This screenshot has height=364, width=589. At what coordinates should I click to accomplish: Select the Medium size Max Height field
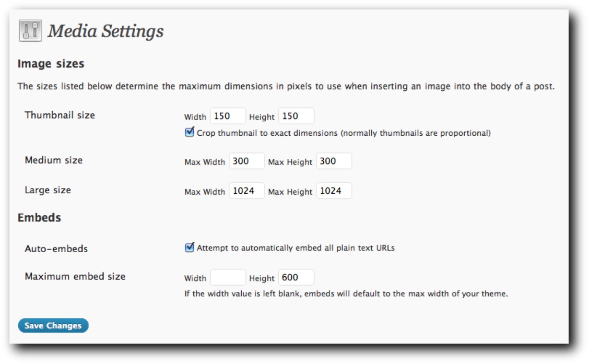pos(334,161)
